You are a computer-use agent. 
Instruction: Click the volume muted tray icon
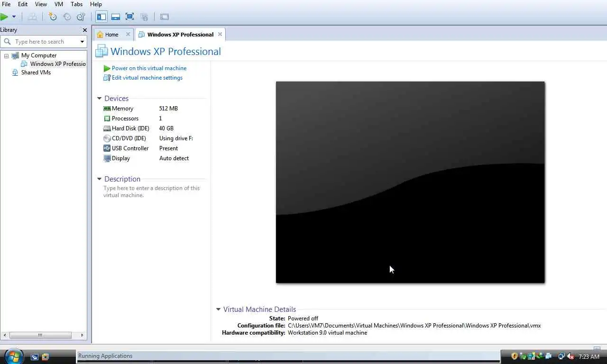(570, 356)
